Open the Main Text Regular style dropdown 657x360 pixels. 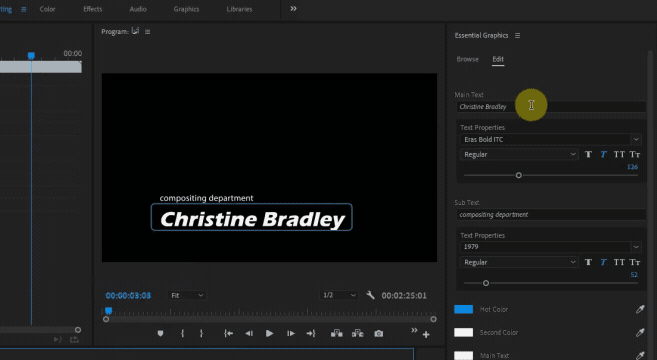pyautogui.click(x=519, y=155)
